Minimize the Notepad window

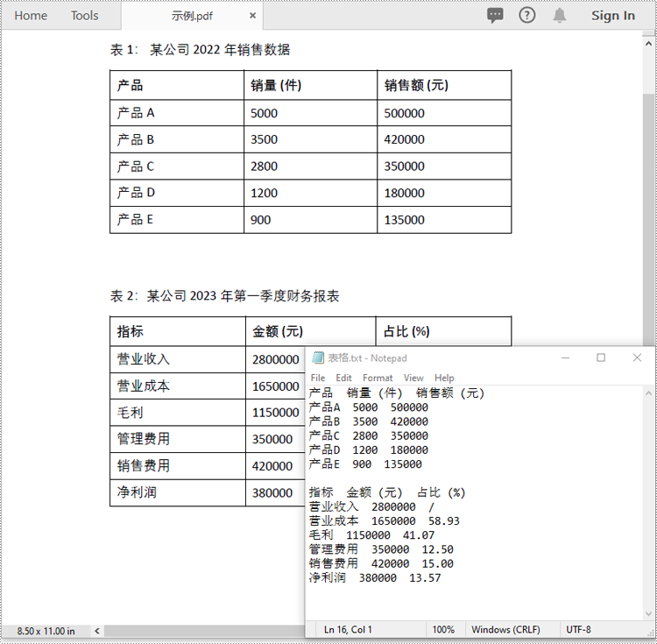tap(565, 357)
